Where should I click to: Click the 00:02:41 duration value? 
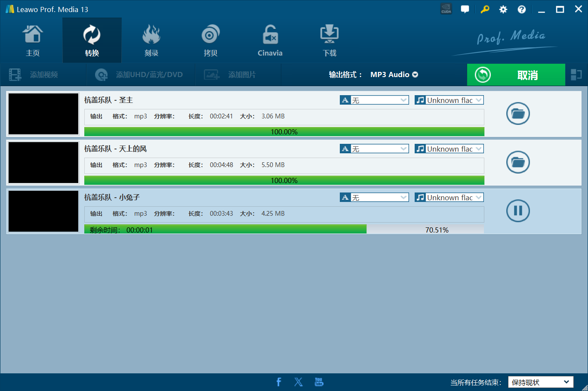tap(222, 116)
